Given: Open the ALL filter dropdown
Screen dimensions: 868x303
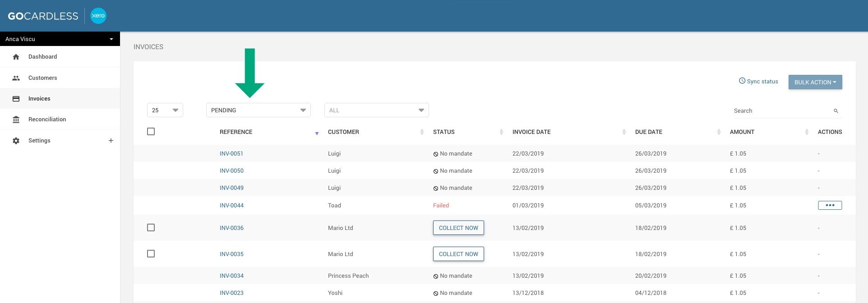Looking at the screenshot, I should tap(377, 110).
